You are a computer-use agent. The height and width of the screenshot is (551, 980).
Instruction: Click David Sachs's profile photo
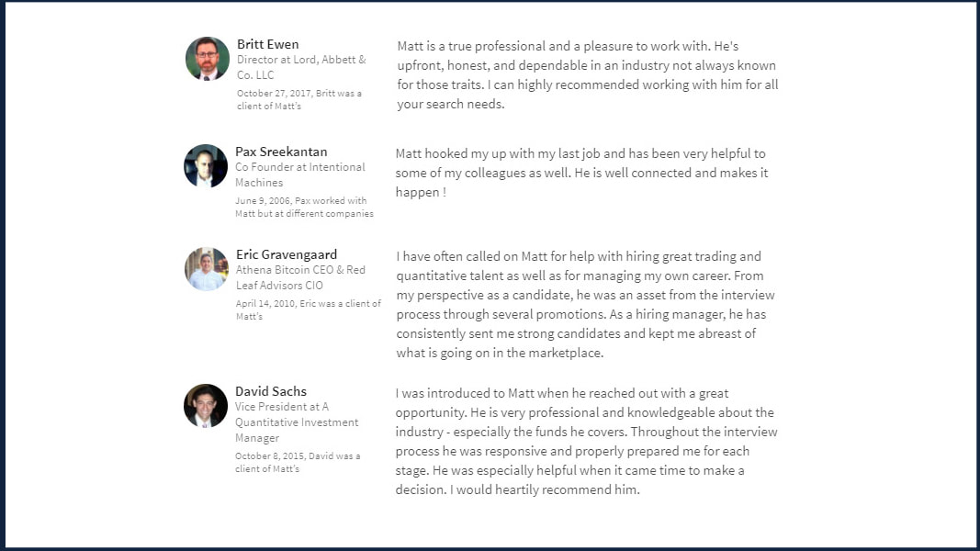click(x=206, y=406)
